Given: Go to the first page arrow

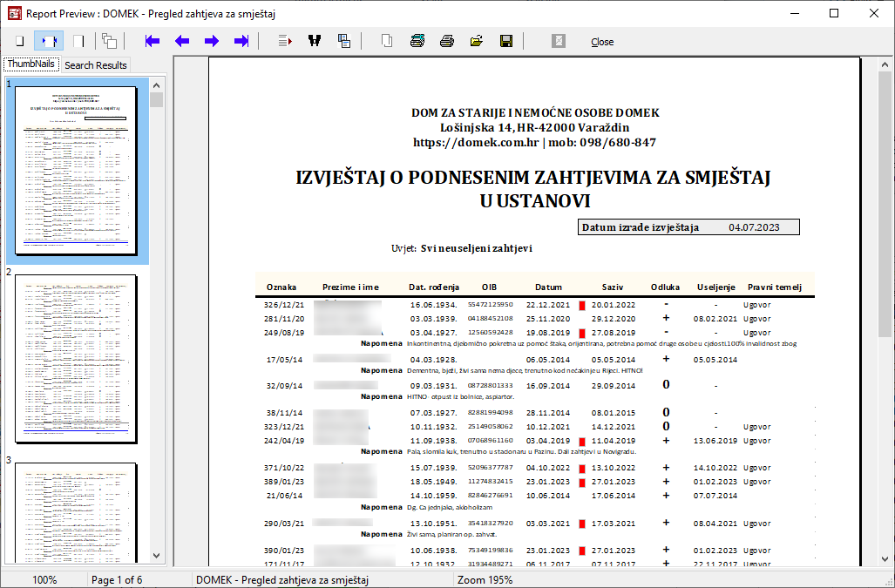Looking at the screenshot, I should pyautogui.click(x=153, y=41).
